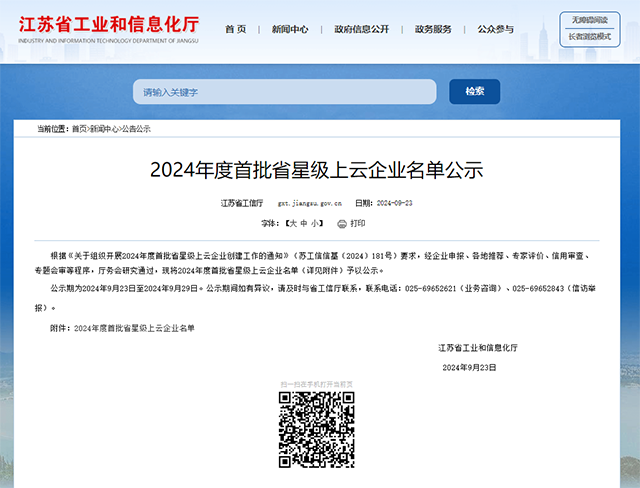Open the 新闻中心 navigation menu
Image resolution: width=640 pixels, height=488 pixels.
[x=290, y=30]
